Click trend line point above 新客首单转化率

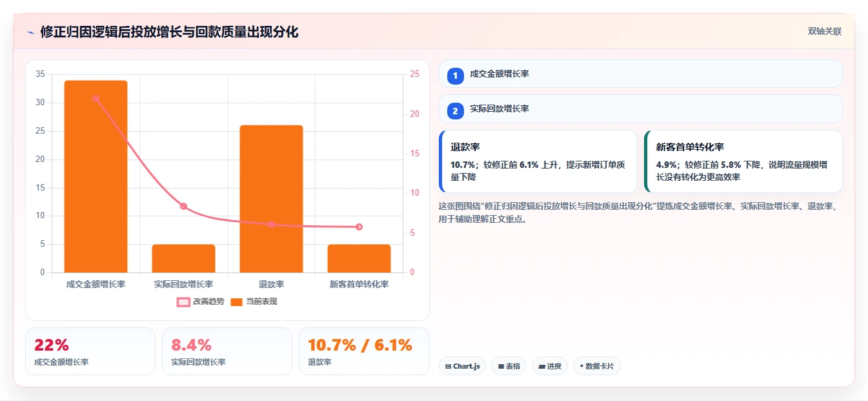[359, 227]
